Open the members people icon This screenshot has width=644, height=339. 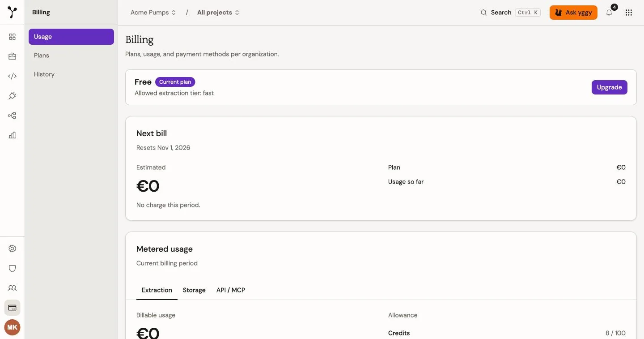pyautogui.click(x=12, y=288)
